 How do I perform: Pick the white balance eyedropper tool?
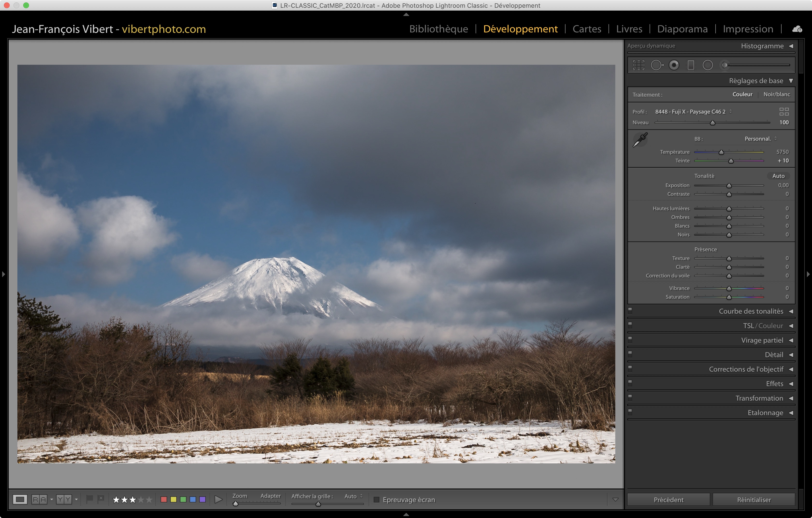pyautogui.click(x=640, y=139)
